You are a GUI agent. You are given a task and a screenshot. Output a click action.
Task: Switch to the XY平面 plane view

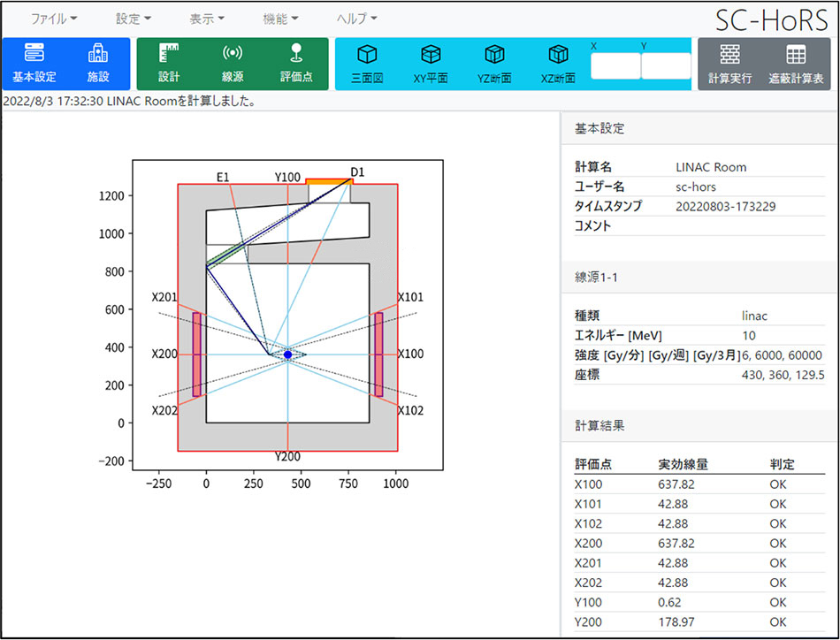431,64
